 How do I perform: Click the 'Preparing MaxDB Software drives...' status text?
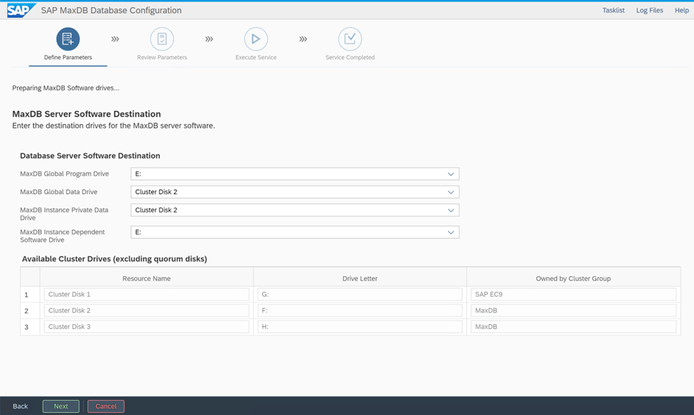(66, 88)
